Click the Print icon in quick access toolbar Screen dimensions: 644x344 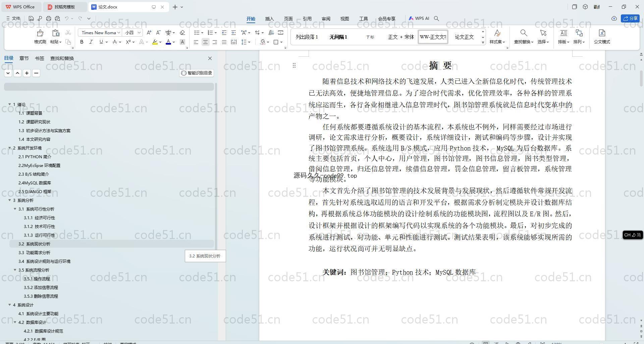point(49,19)
